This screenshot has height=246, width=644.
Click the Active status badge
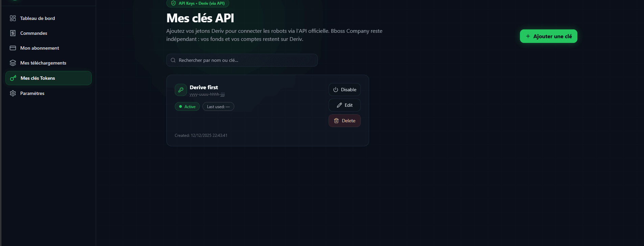(187, 106)
